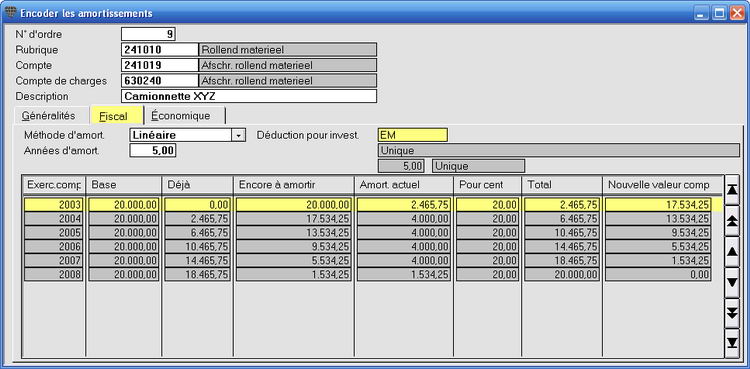Move up one row with single up arrow
The width and height of the screenshot is (750, 369).
point(732,251)
